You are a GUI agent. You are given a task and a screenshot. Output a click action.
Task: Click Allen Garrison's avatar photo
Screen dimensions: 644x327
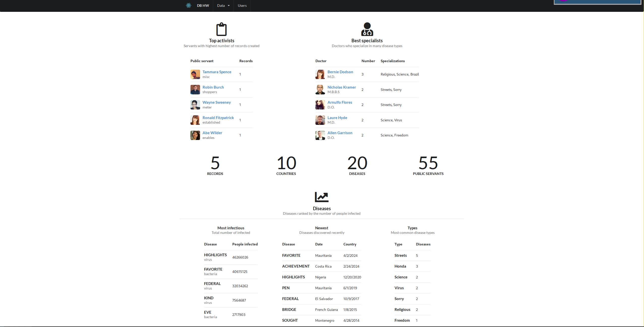pyautogui.click(x=320, y=135)
